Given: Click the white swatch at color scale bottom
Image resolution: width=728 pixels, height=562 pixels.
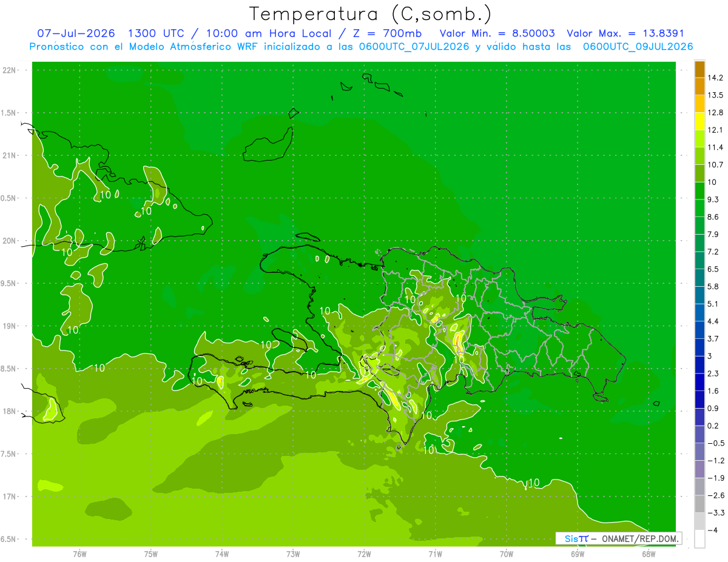Looking at the screenshot, I should pos(699,538).
